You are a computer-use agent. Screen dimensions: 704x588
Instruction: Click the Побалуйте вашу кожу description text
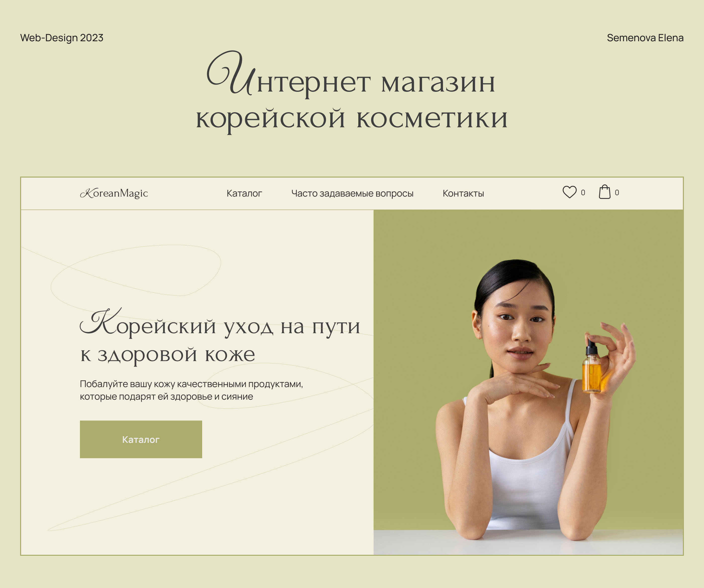(191, 390)
